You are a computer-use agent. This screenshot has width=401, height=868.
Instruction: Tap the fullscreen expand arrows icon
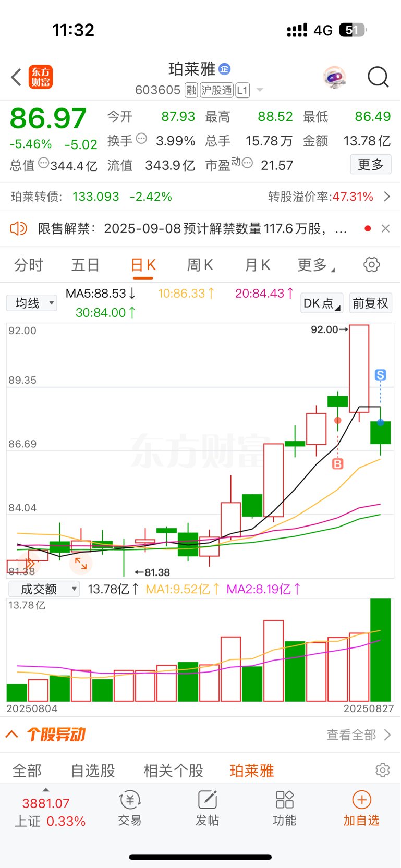point(81,563)
